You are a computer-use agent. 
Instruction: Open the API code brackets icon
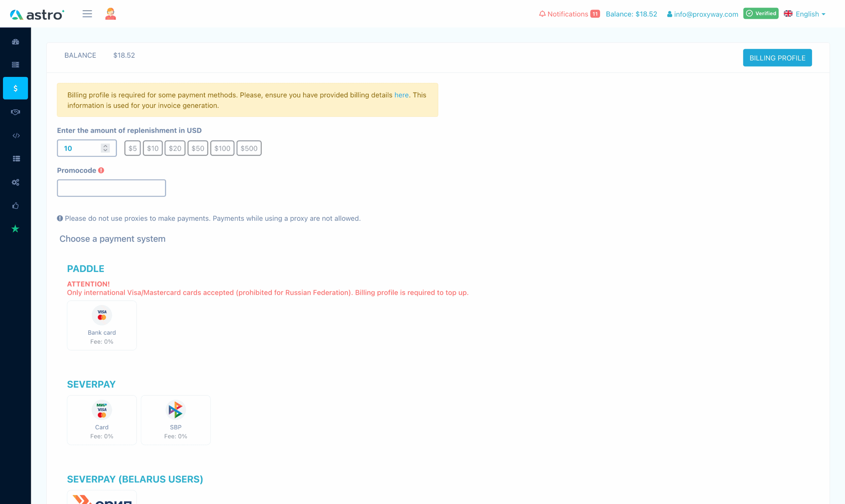point(16,136)
